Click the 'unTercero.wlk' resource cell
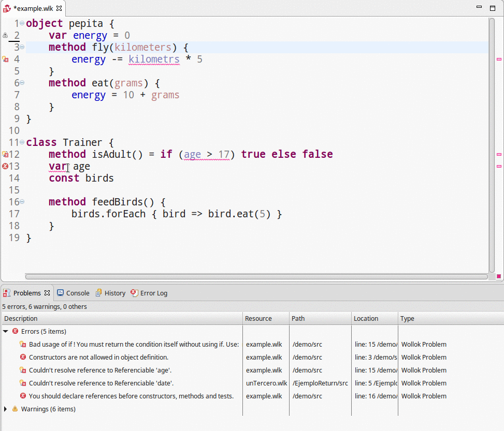This screenshot has height=431, width=504. [x=266, y=383]
